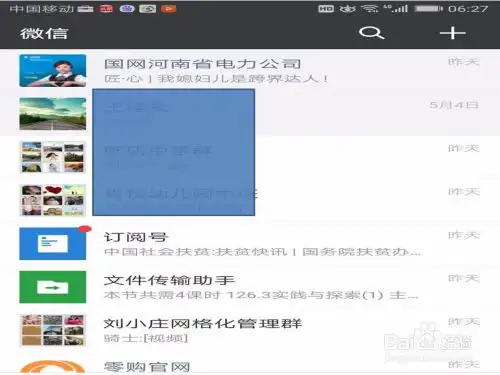Screen dimensions: 500x375
Task: Open the 国网河南省电力公司 chat avatar
Action: point(53,71)
